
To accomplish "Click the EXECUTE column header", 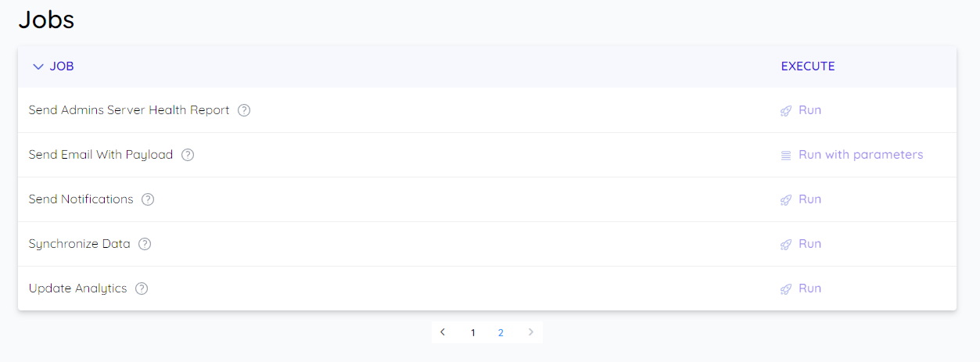I will tap(808, 66).
